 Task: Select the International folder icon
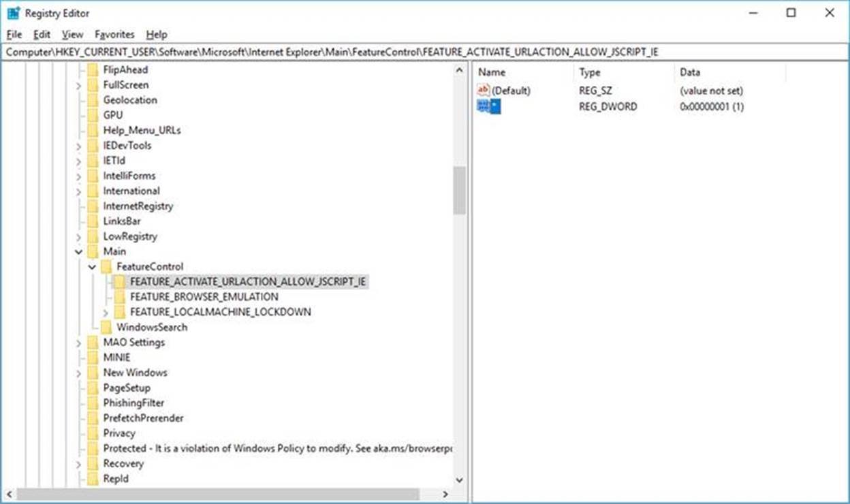tap(93, 191)
